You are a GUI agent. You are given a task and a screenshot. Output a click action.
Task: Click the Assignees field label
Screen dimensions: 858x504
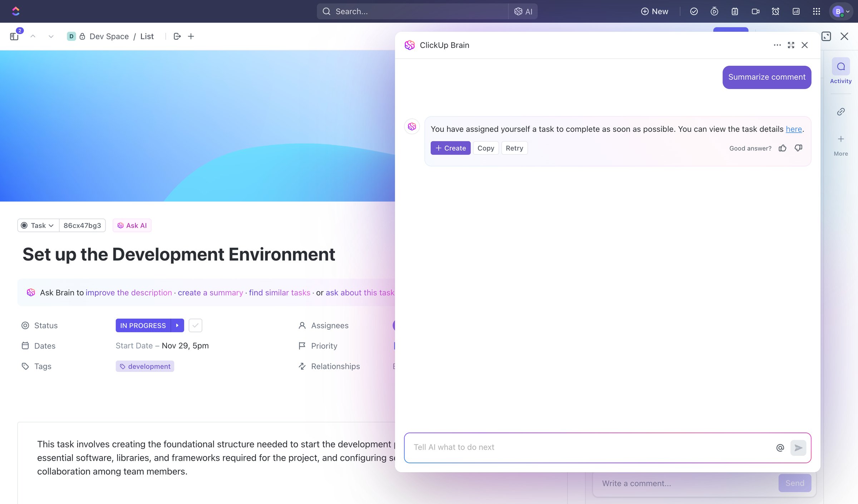[330, 325]
